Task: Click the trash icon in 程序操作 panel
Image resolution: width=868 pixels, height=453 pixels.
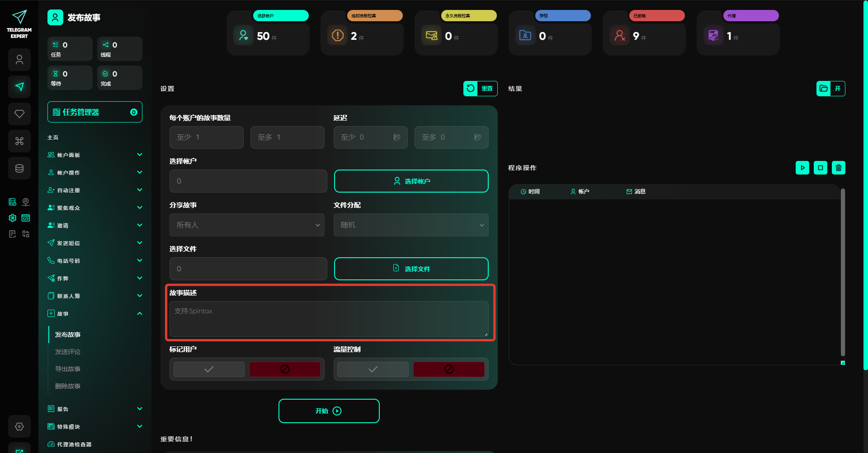Action: click(838, 168)
